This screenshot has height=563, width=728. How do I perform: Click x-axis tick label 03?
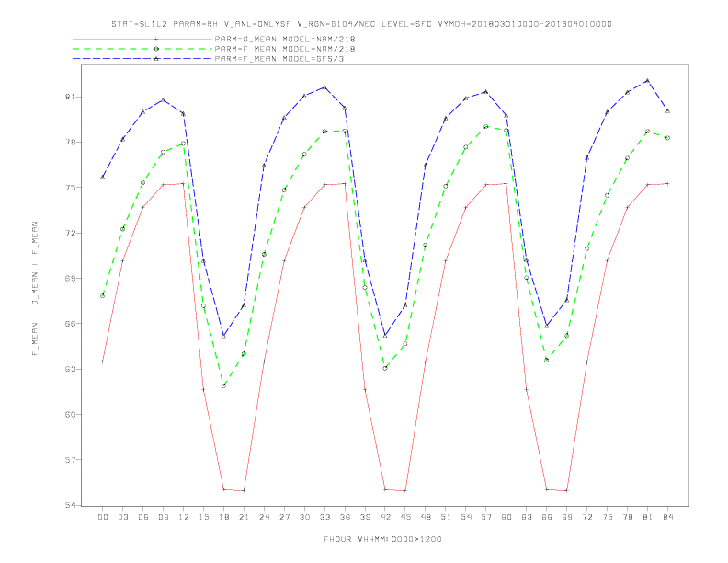[122, 517]
